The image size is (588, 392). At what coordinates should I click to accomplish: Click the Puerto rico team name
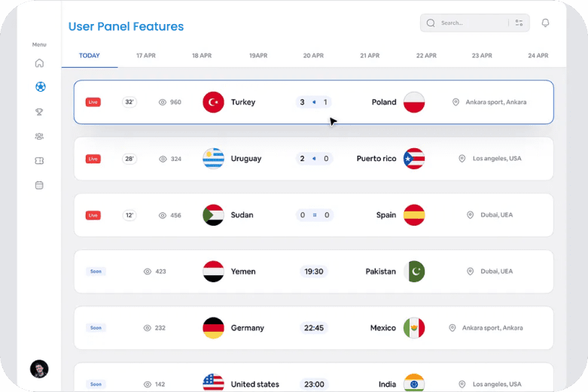(376, 159)
